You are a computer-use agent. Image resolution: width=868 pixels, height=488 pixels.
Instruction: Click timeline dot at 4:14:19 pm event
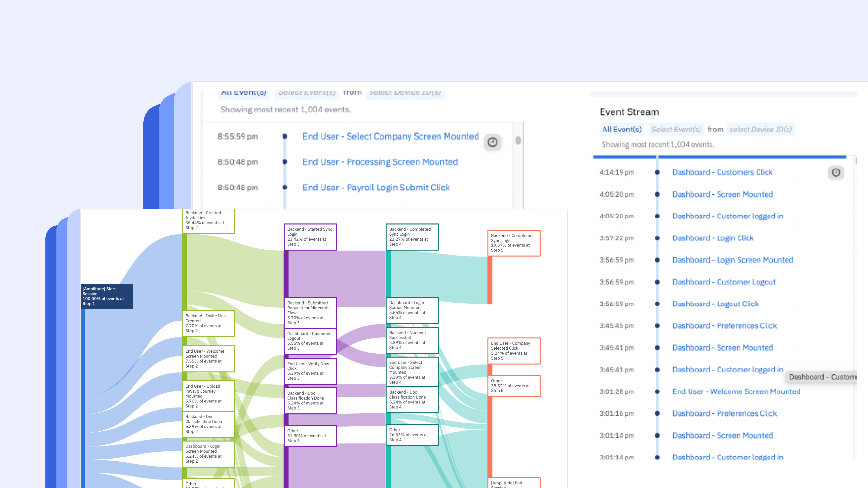click(x=657, y=172)
